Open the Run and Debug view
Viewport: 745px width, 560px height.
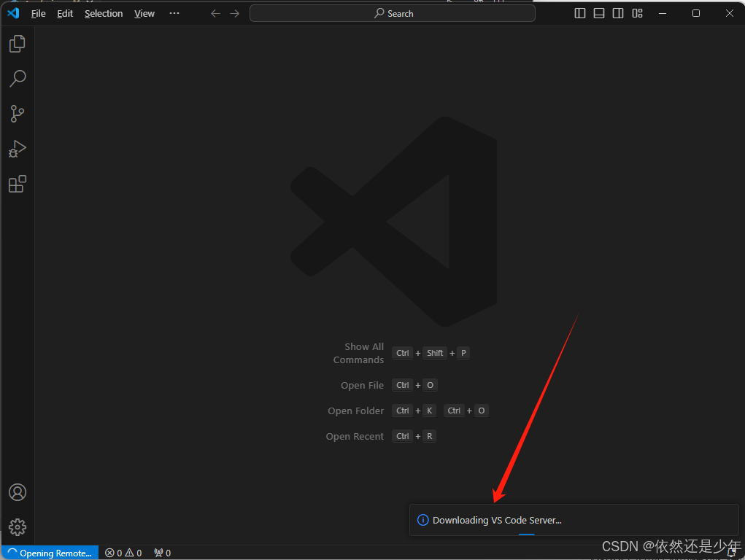pyautogui.click(x=17, y=149)
